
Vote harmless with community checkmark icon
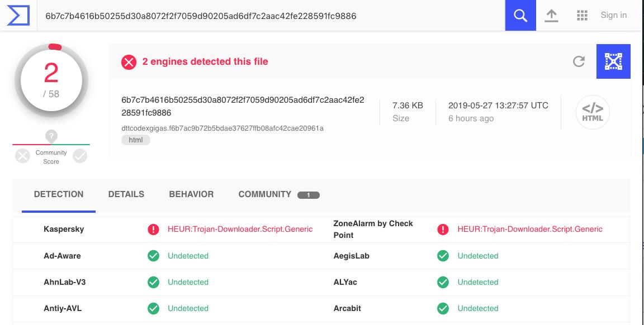click(x=80, y=156)
